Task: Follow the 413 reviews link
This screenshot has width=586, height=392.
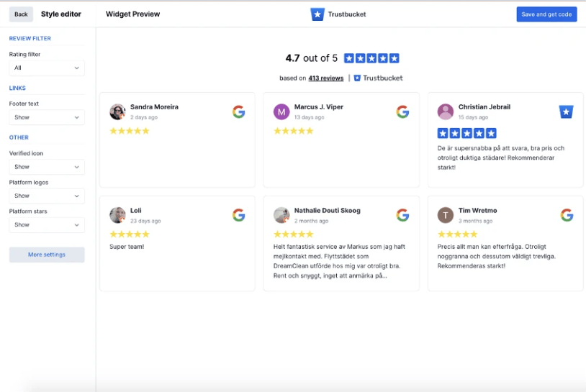Action: (326, 78)
